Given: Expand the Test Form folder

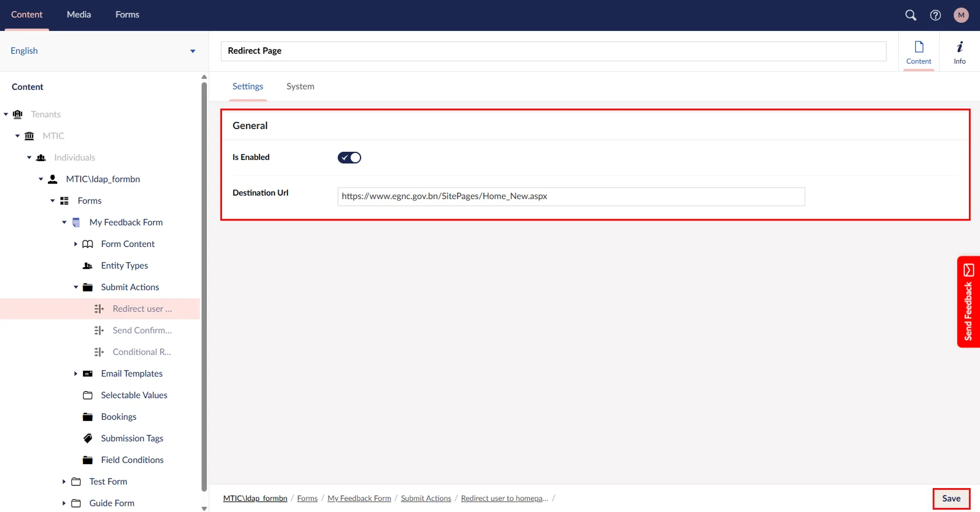Looking at the screenshot, I should click(x=64, y=482).
